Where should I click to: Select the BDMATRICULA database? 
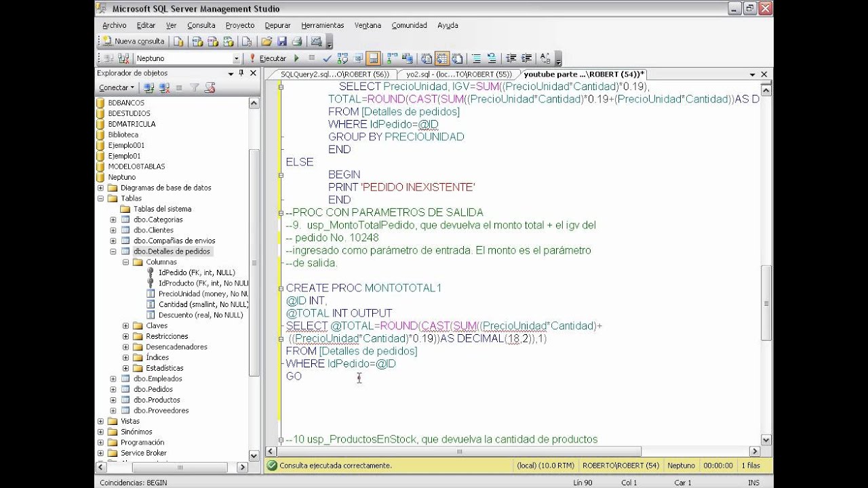(132, 124)
